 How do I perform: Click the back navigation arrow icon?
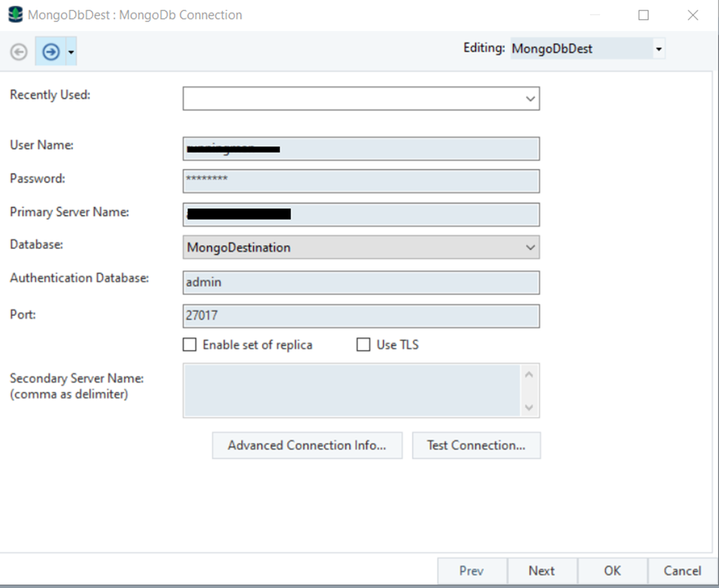19,52
